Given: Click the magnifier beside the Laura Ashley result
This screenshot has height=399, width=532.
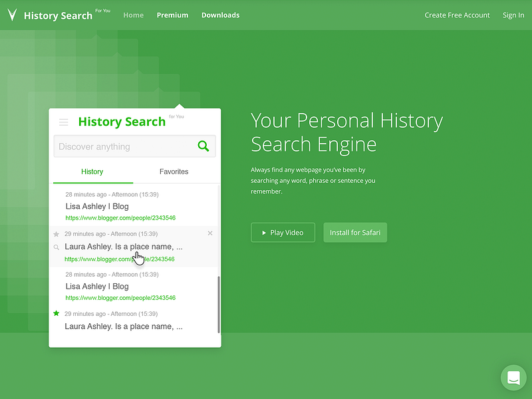Looking at the screenshot, I should 57,247.
